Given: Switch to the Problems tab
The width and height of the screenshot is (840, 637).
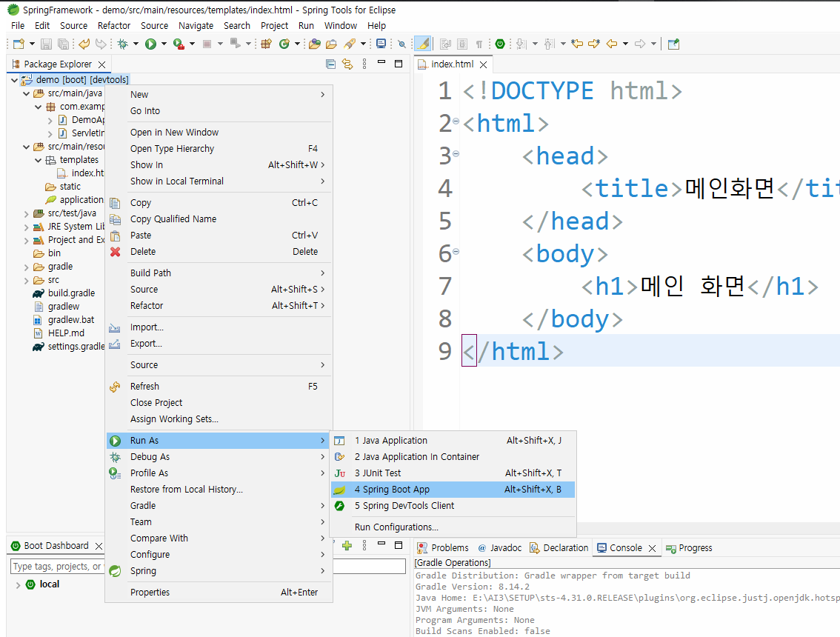Looking at the screenshot, I should coord(443,548).
